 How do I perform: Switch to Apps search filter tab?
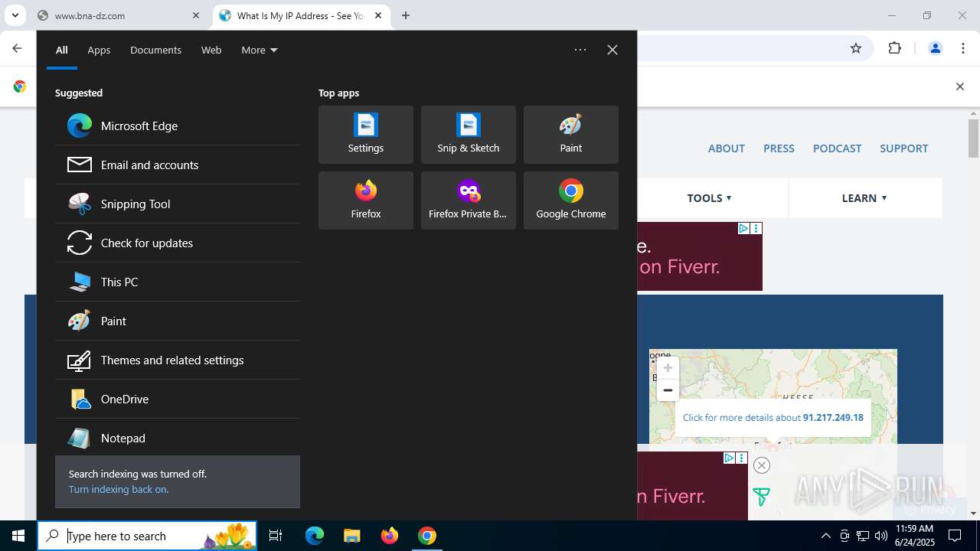click(x=99, y=50)
